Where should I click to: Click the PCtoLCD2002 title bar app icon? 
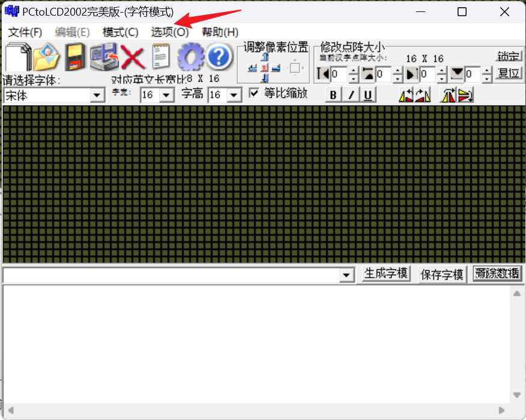12,11
